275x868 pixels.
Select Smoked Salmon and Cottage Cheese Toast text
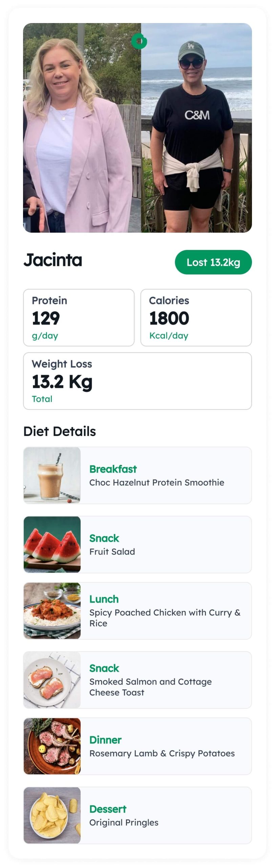pos(150,687)
